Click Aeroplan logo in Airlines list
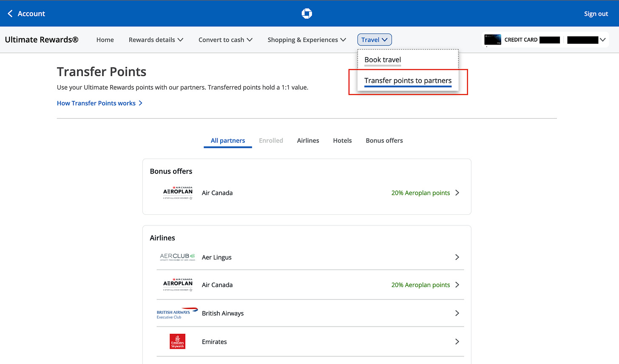619x364 pixels. [x=178, y=285]
